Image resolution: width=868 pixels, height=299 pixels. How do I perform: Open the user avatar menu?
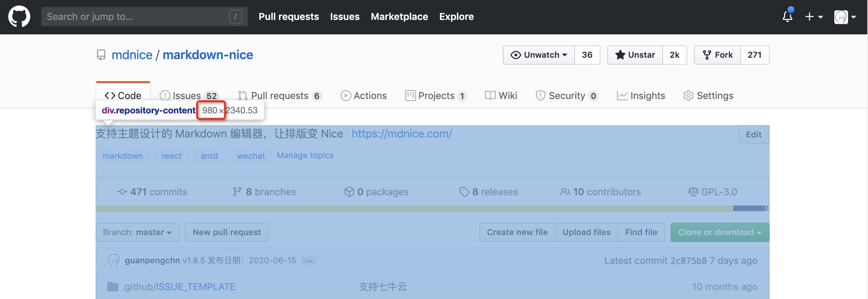tap(845, 17)
